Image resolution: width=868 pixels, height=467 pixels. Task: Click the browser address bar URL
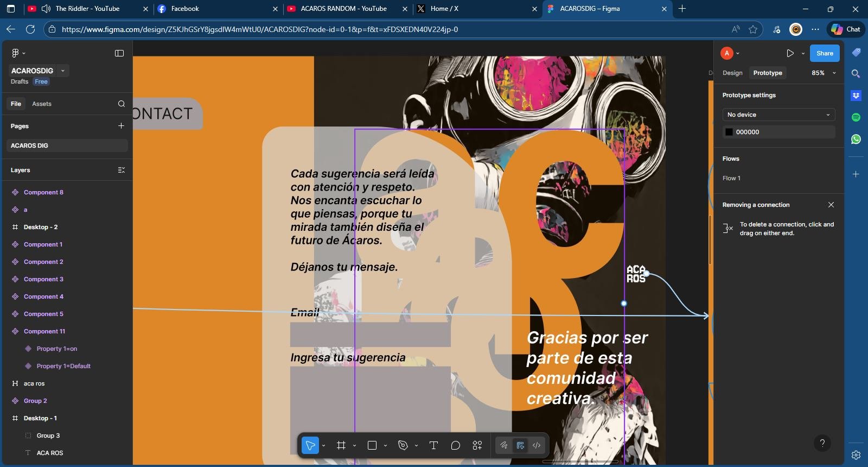tap(260, 29)
